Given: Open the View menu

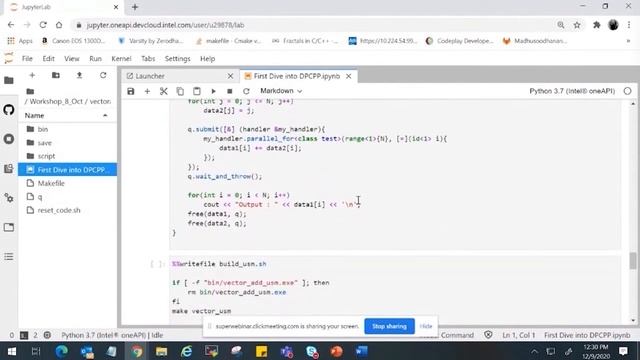Looking at the screenshot, I should coord(71,59).
